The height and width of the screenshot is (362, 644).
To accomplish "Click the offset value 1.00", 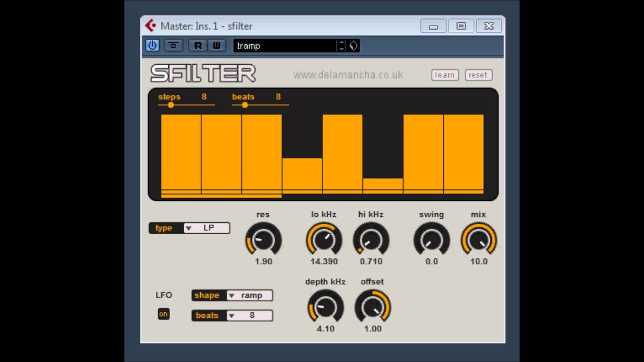I will 372,329.
